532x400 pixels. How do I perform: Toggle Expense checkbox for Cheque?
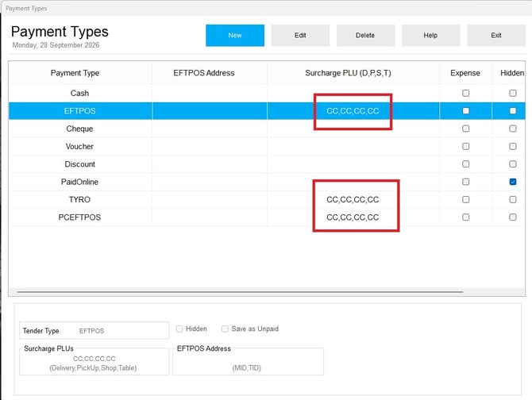(466, 129)
